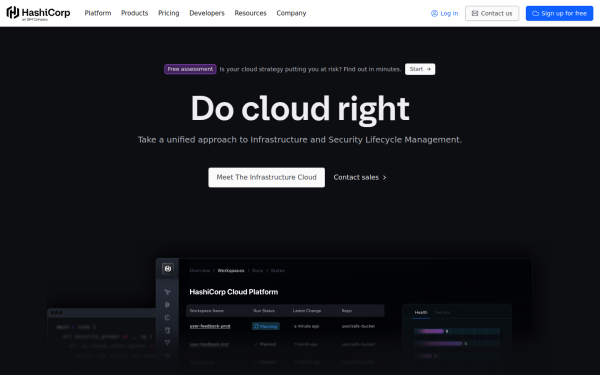Open the Products navigation menu
600x375 pixels.
(134, 13)
